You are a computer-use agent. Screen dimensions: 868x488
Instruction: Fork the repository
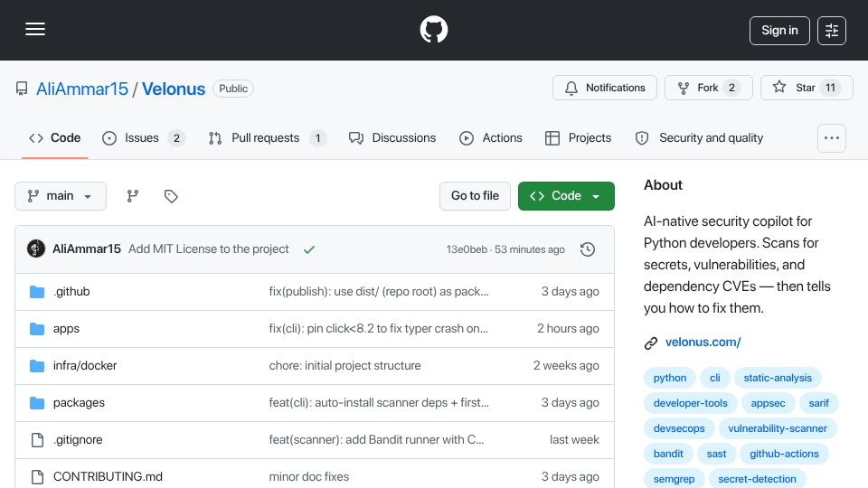[709, 88]
